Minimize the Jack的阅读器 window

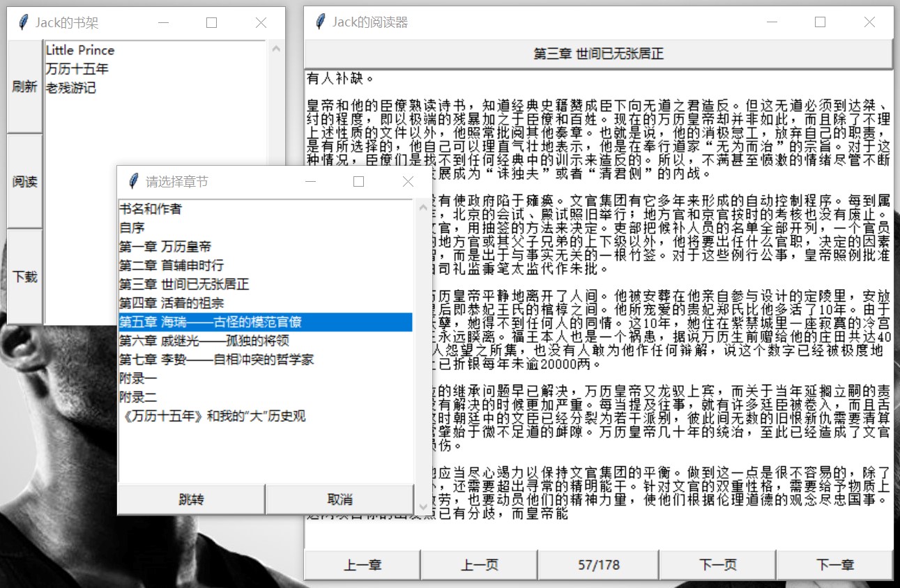click(x=771, y=22)
